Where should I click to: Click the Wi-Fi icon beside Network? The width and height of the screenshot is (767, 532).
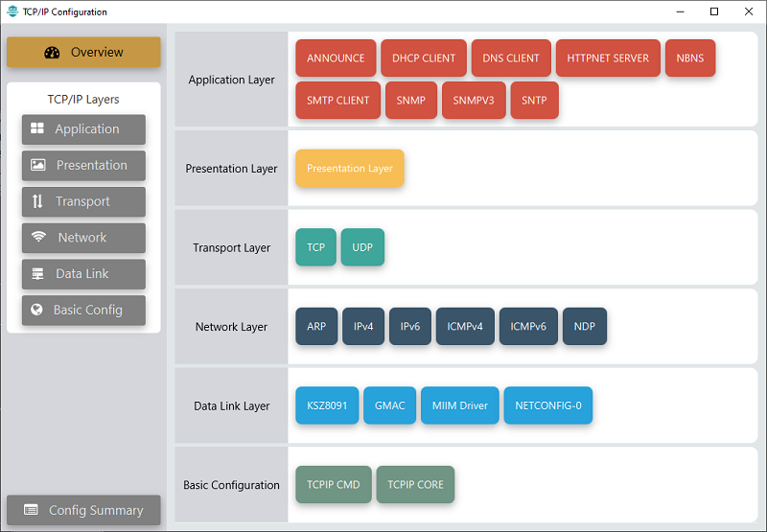pyautogui.click(x=38, y=238)
